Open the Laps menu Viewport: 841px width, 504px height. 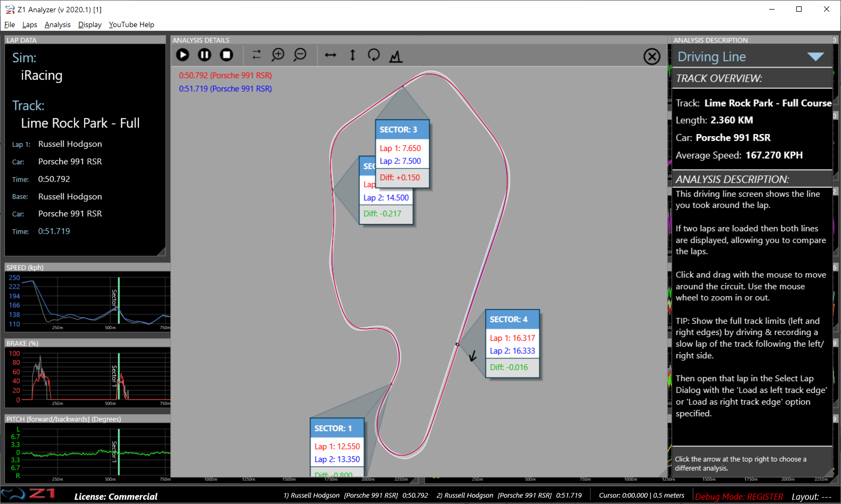30,24
